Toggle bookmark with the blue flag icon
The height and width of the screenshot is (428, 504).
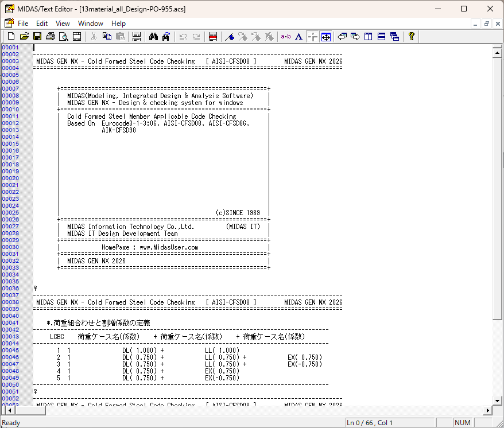[230, 37]
